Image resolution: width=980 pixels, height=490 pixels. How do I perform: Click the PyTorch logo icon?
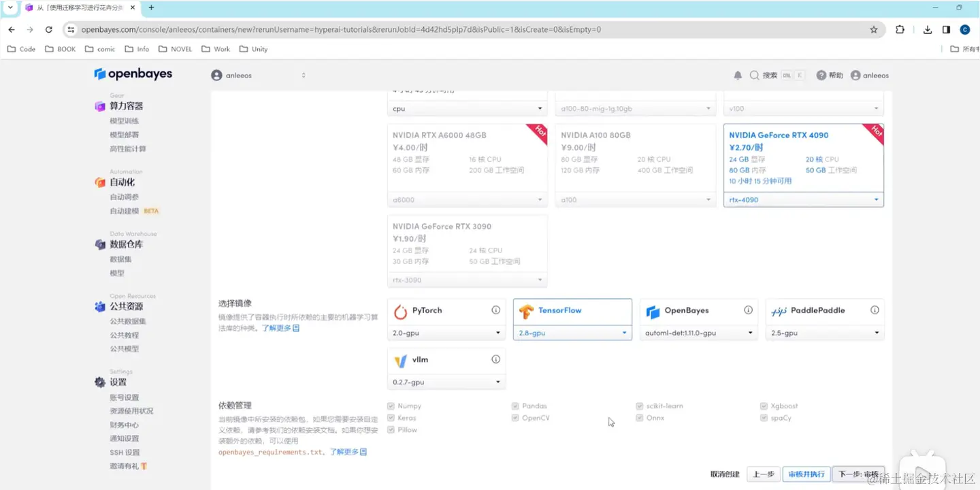400,311
